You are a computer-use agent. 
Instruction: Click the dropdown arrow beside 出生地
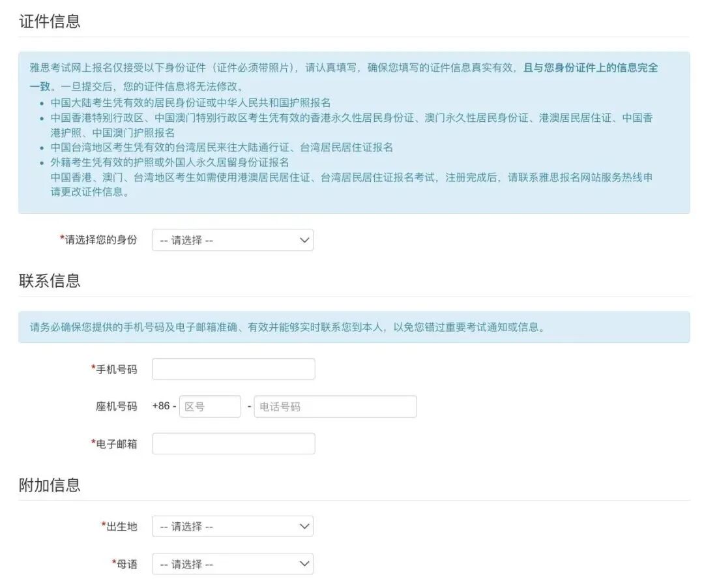click(x=303, y=526)
